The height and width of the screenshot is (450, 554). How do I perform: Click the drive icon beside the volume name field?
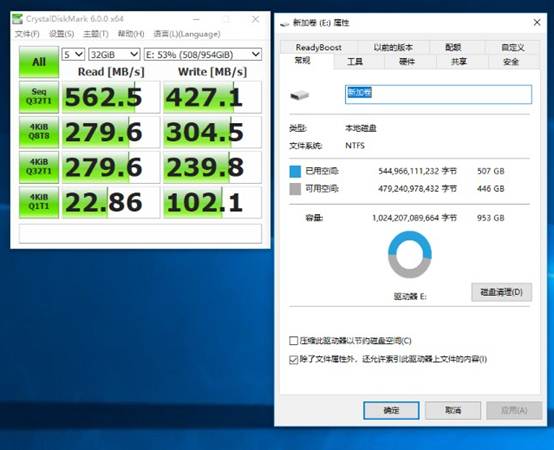coord(299,95)
